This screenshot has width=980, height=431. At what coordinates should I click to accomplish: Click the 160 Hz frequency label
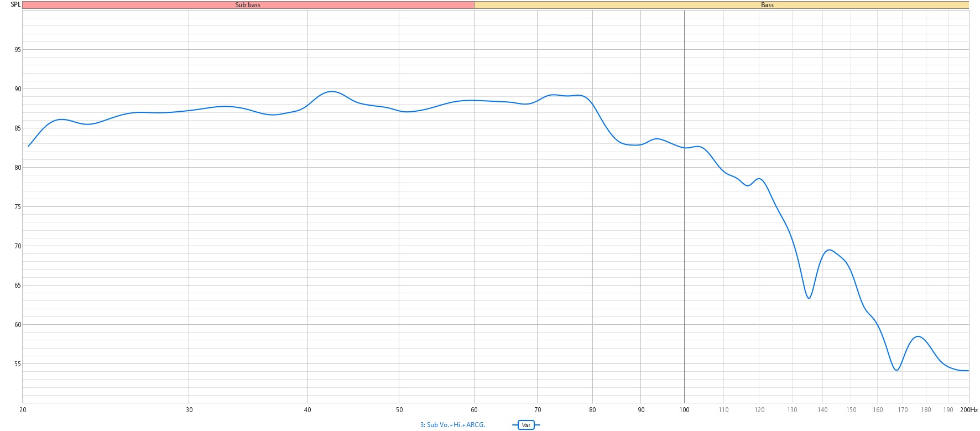(878, 410)
